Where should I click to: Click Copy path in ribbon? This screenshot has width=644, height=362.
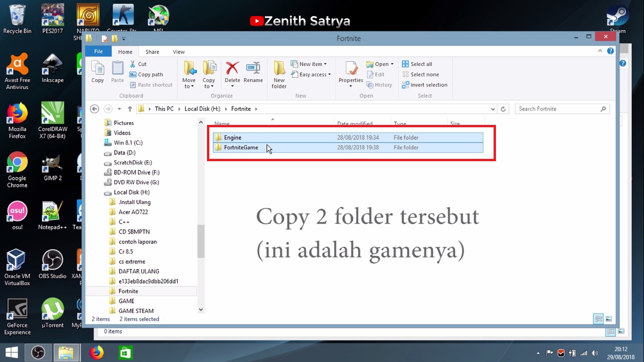pyautogui.click(x=146, y=74)
